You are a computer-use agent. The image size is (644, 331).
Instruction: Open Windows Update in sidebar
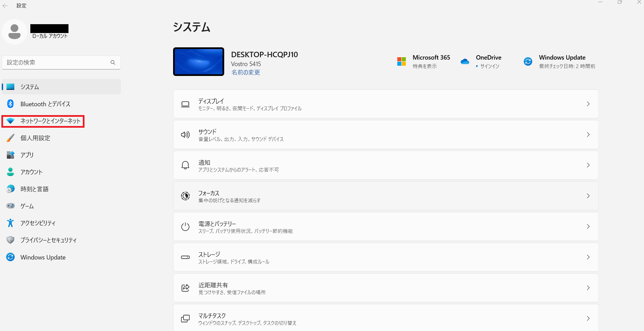(61, 257)
